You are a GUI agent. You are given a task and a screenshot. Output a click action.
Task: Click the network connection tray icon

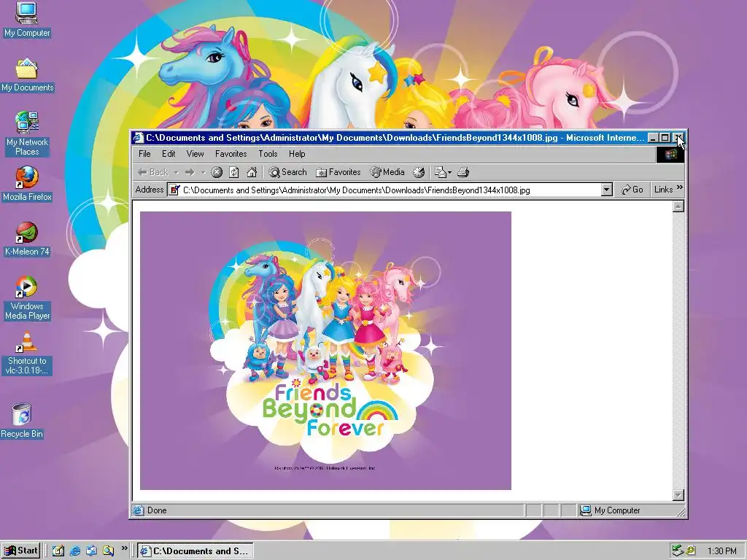678,551
